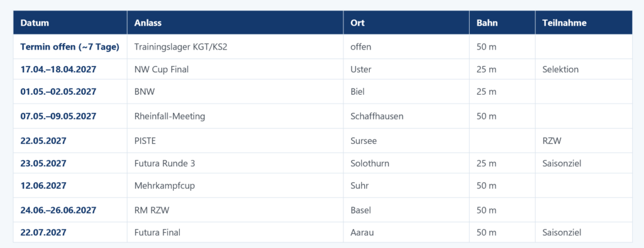
Task: Select the Mehrkampfcup event
Action: (x=165, y=186)
